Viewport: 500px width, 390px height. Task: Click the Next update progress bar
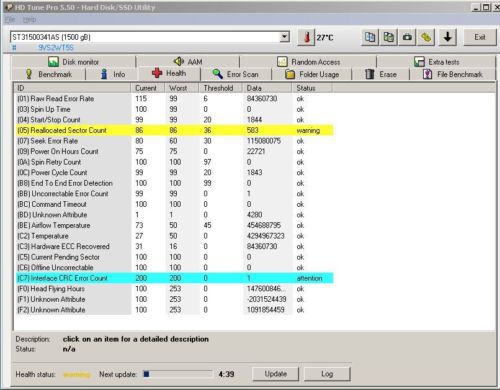pyautogui.click(x=178, y=374)
